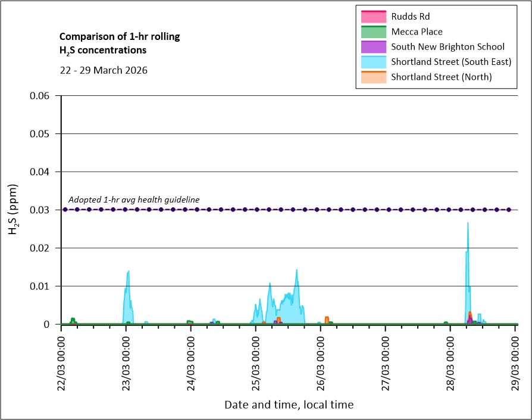Click the orange marker just after 26/03 00:00
The image size is (532, 420).
327,319
